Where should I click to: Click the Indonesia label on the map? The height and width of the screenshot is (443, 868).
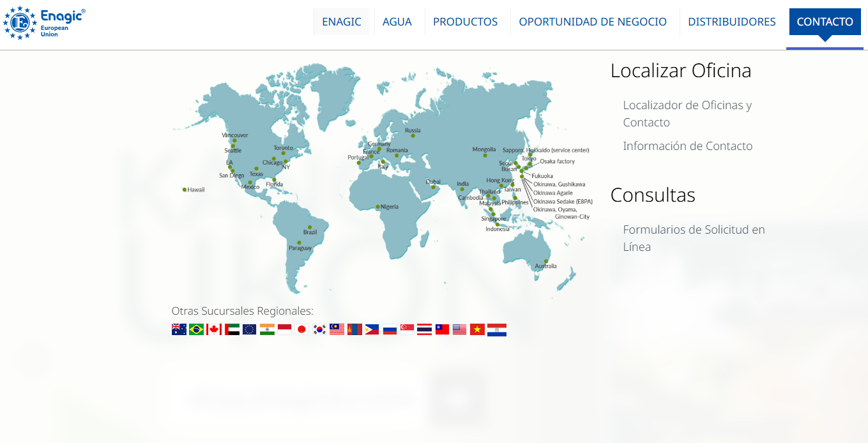pyautogui.click(x=498, y=229)
